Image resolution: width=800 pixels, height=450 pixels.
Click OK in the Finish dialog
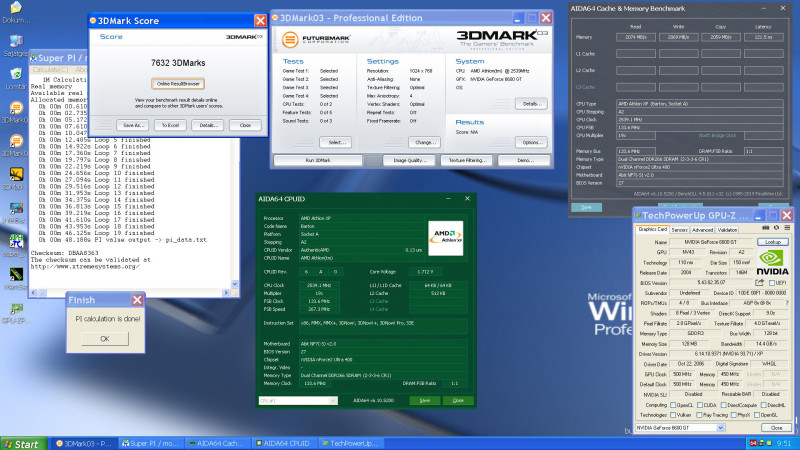point(105,339)
